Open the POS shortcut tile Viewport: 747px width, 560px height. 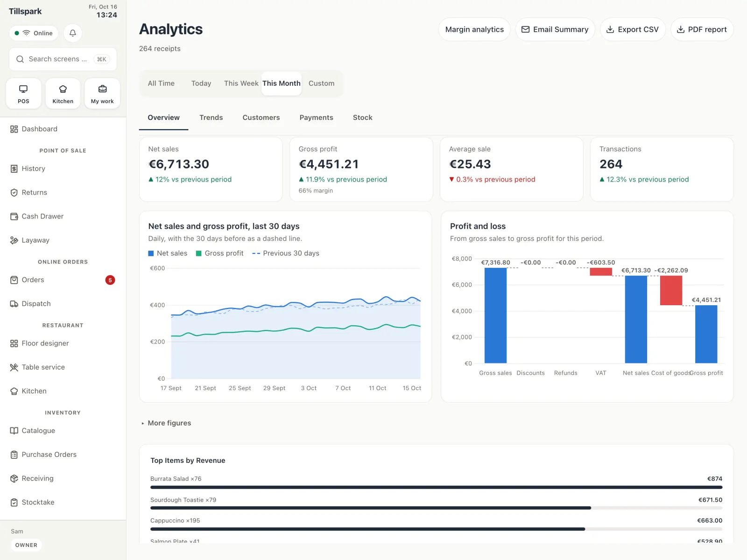tap(23, 94)
